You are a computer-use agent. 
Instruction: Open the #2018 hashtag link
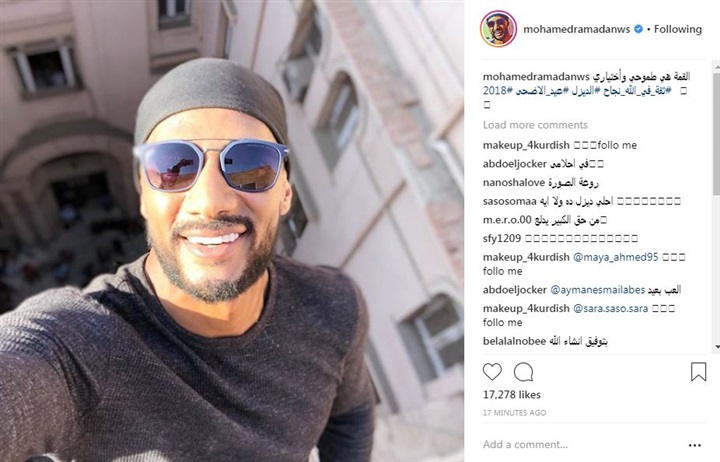point(498,90)
